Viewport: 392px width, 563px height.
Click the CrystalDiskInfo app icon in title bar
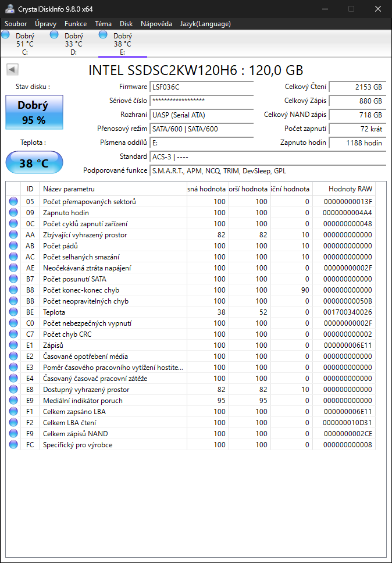[x=10, y=9]
